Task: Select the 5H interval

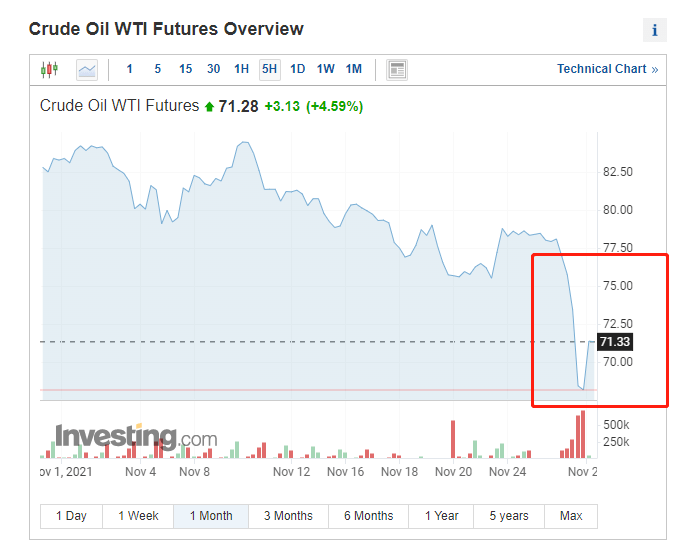Action: [270, 69]
